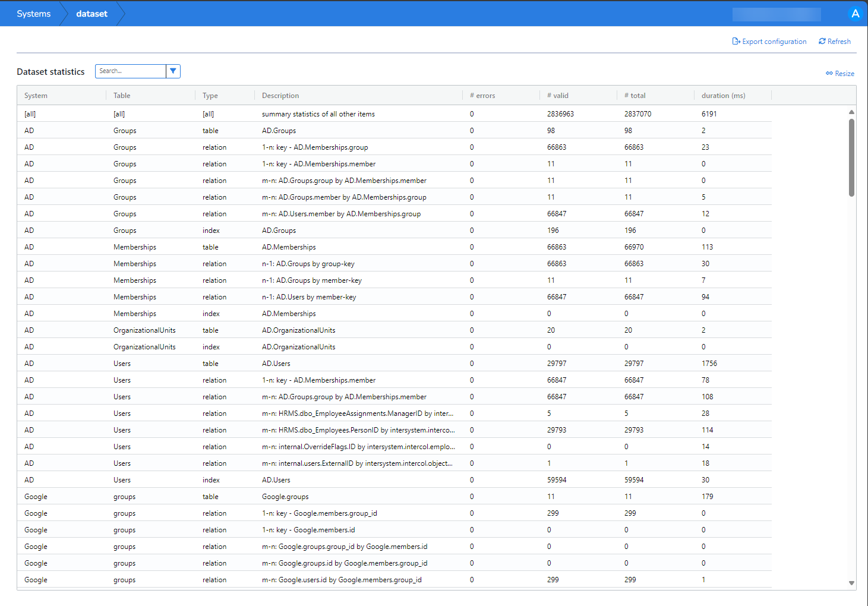Sort the table by the # errors column

coord(482,95)
